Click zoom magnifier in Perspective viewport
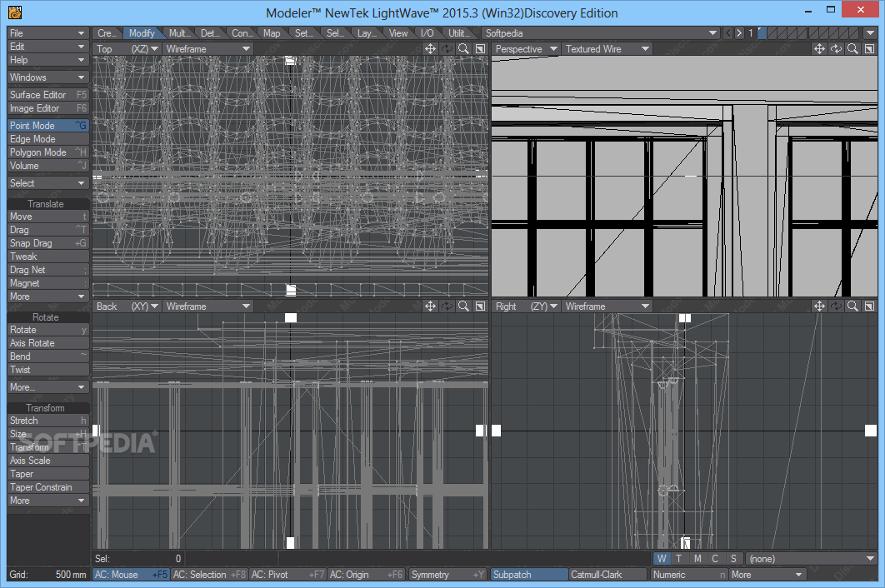 [852, 49]
